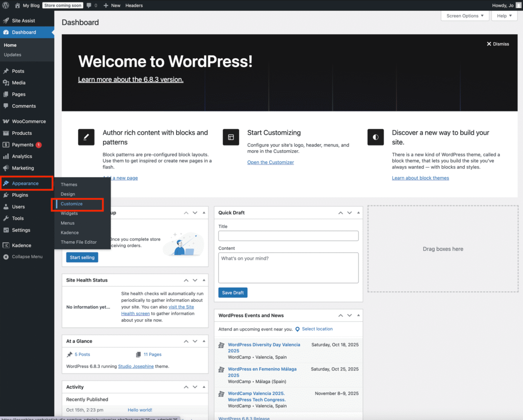Click the WordPress logo in admin bar

[6, 5]
